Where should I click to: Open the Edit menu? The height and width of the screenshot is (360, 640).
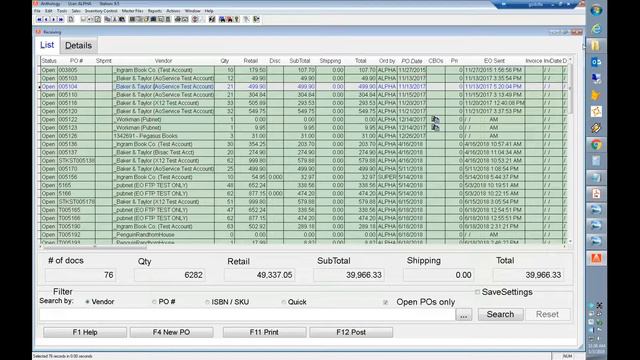pyautogui.click(x=49, y=11)
